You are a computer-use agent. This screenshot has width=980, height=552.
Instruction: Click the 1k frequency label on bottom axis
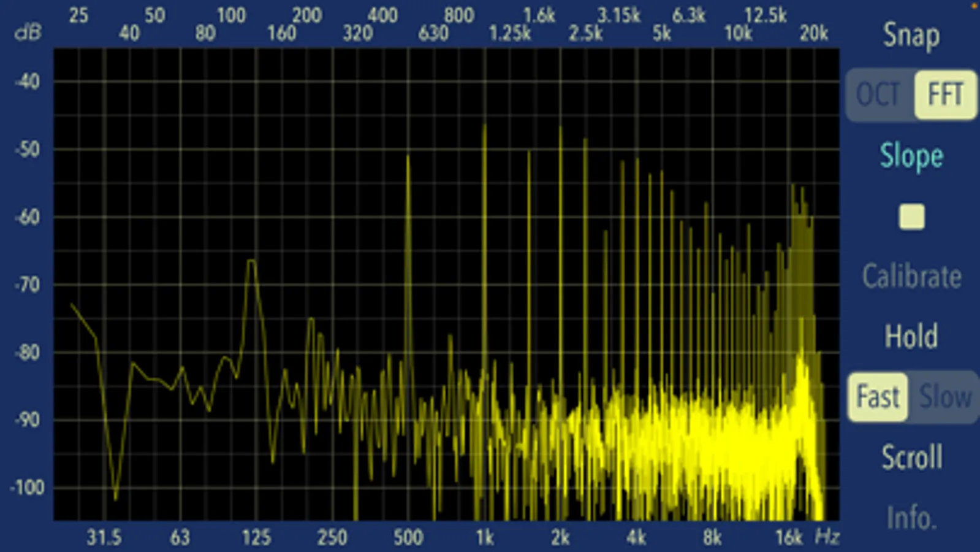pyautogui.click(x=485, y=538)
